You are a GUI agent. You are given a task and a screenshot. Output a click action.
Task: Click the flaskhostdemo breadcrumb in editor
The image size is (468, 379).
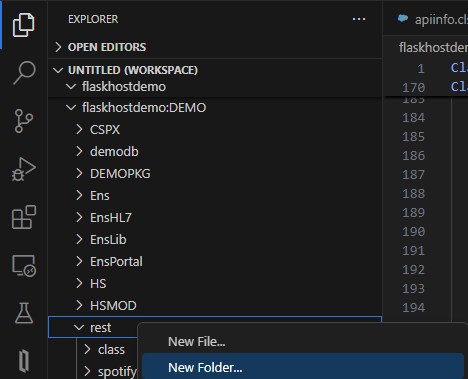pyautogui.click(x=433, y=48)
